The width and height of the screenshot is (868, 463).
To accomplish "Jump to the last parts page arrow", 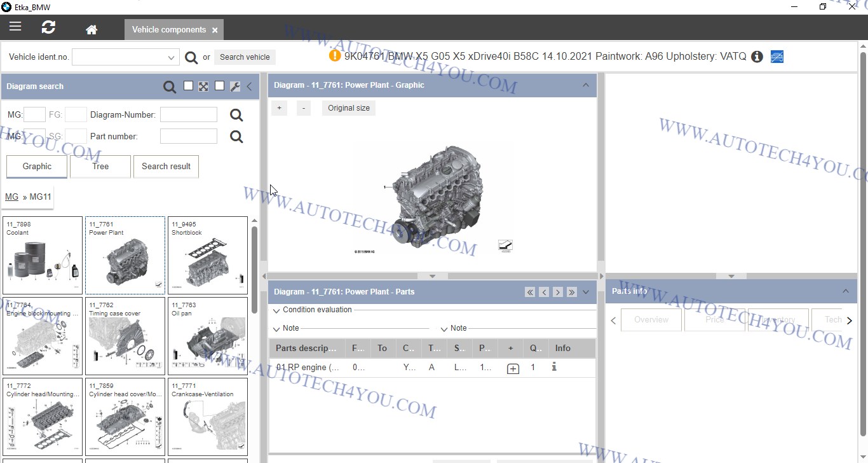I will [571, 292].
